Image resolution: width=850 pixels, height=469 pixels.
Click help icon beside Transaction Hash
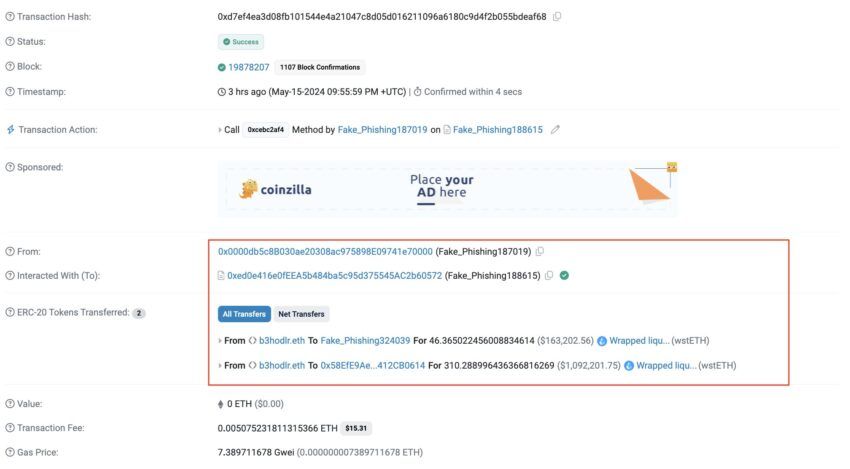pyautogui.click(x=10, y=17)
